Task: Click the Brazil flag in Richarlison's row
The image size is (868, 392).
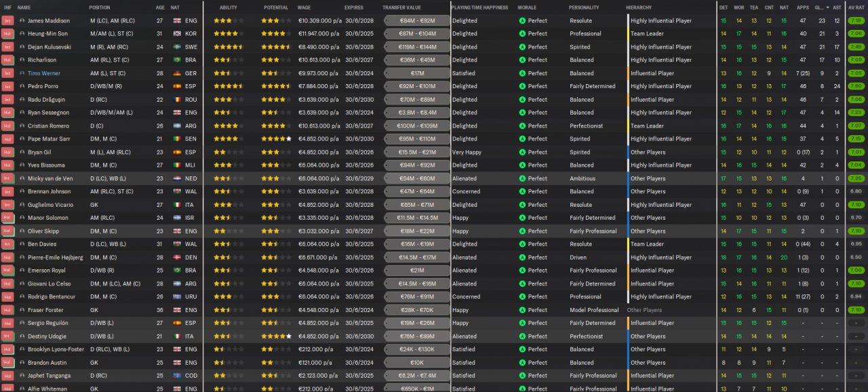Action: (176, 60)
